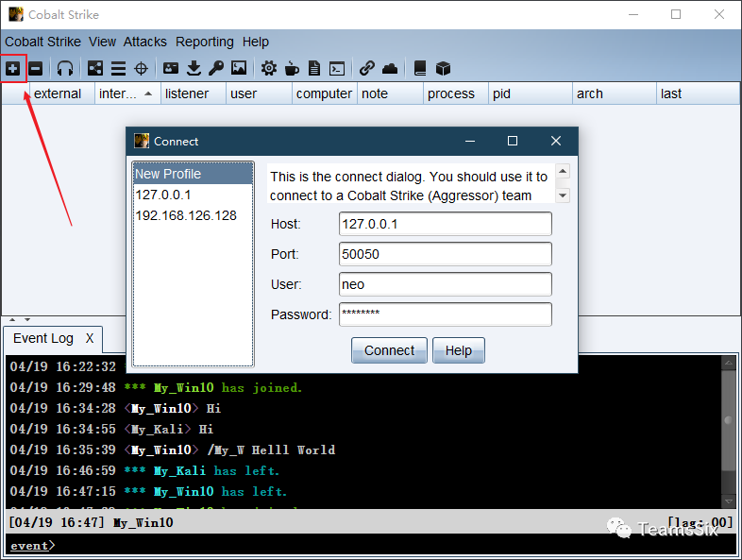The height and width of the screenshot is (560, 742).
Task: Click log line "My_Kali has left."
Action: (216, 470)
